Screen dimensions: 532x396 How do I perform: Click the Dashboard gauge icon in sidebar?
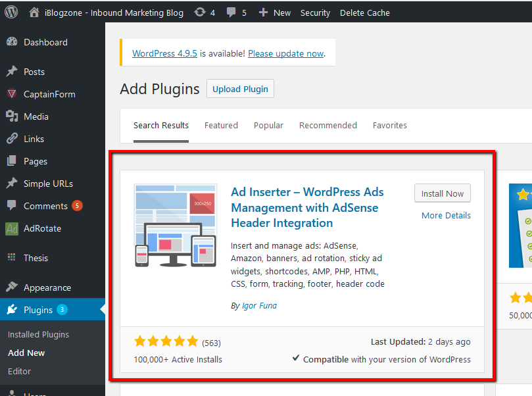coord(12,41)
